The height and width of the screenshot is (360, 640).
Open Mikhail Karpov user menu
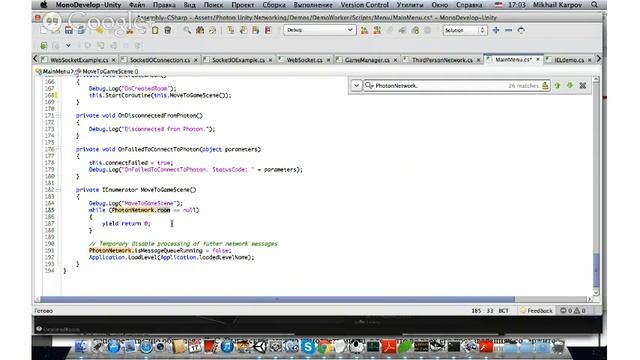(557, 5)
